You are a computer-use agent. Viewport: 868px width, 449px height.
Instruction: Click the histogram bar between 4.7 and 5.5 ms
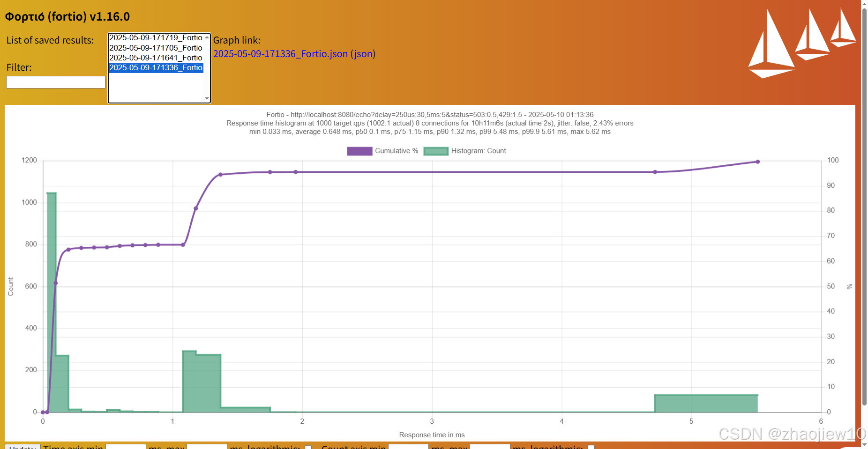(706, 404)
